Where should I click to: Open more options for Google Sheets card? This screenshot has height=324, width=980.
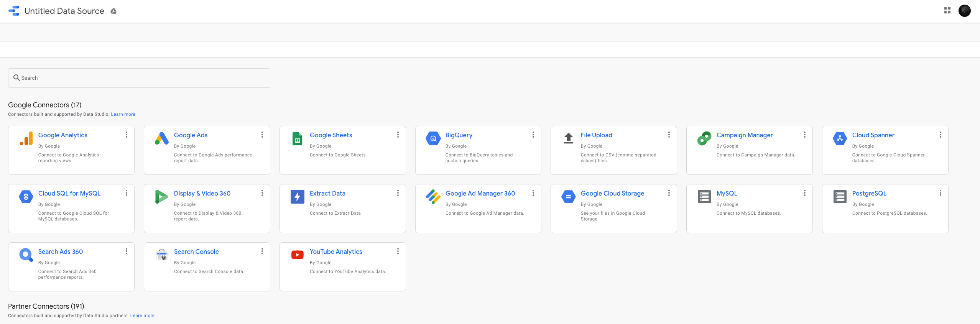[x=398, y=135]
